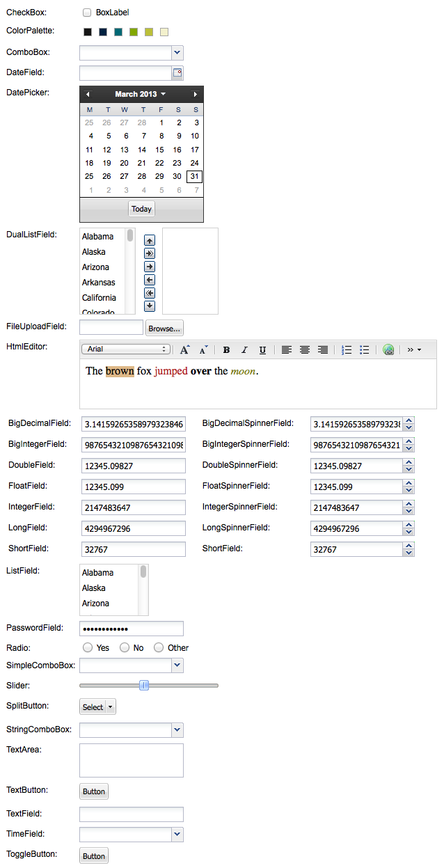Click the bold icon in HtmlEditor toolbar
Image resolution: width=444 pixels, height=868 pixels.
point(226,349)
